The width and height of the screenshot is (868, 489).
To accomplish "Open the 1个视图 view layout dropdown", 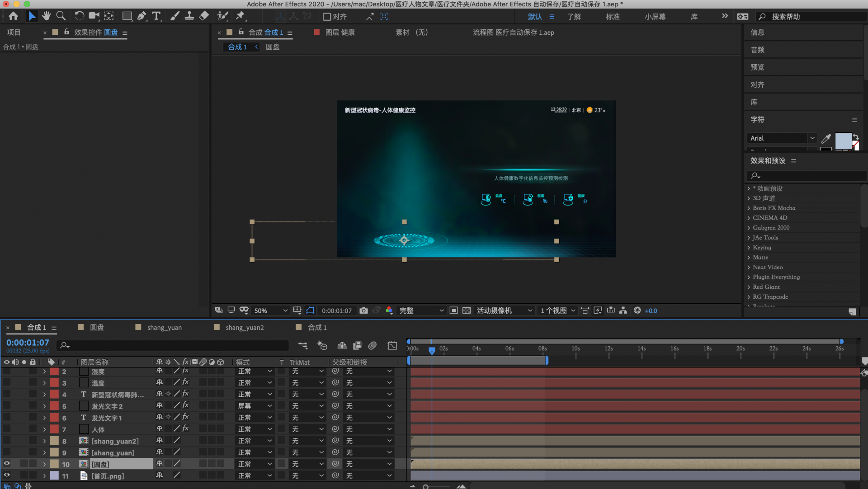I will point(558,310).
